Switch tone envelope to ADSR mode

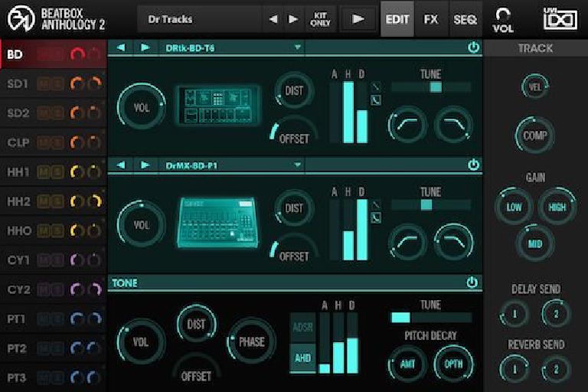tap(302, 328)
